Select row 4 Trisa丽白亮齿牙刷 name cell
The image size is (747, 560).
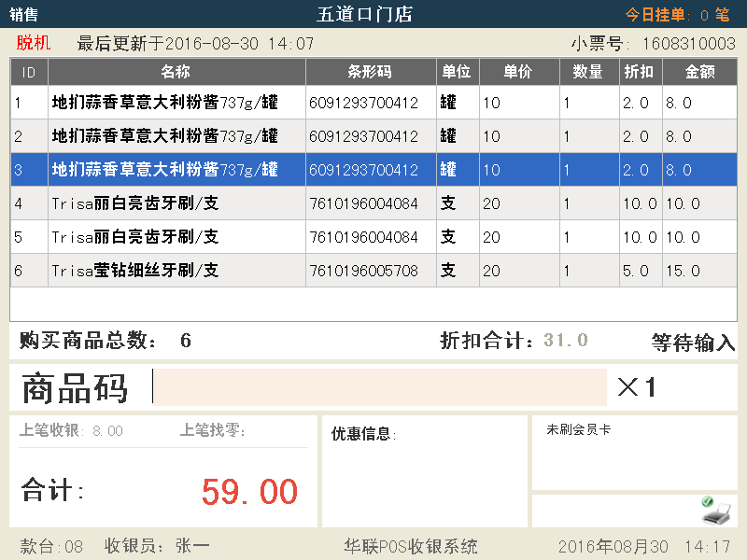coord(176,203)
